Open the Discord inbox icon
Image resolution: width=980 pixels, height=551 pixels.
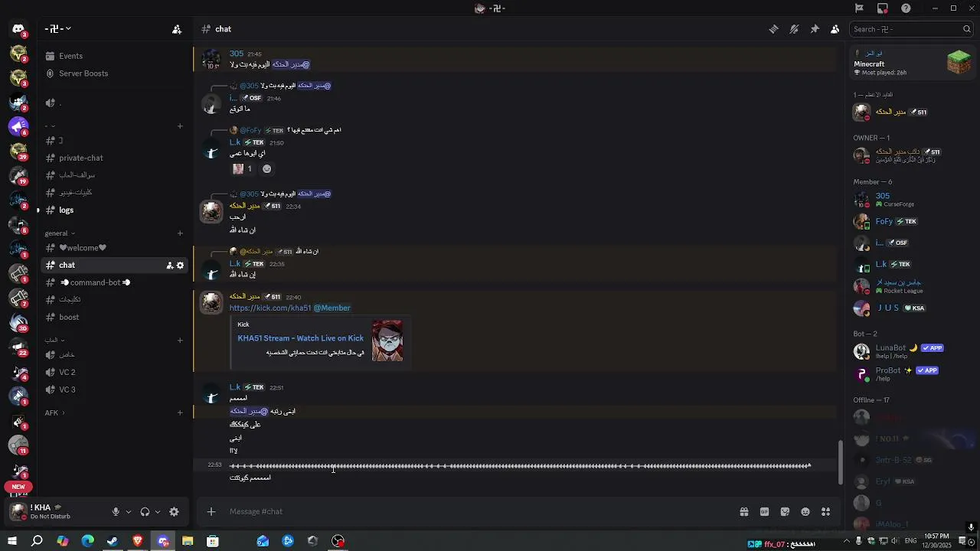pyautogui.click(x=883, y=8)
